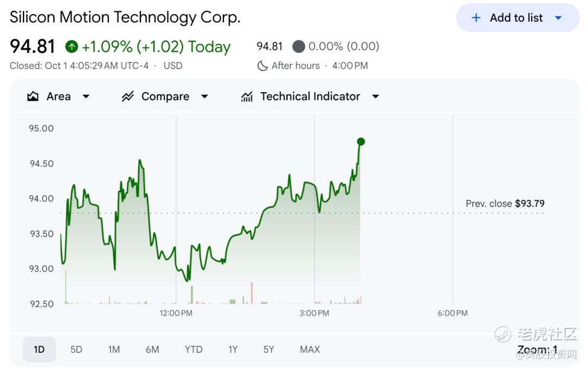588x368 pixels.
Task: Click the plus icon in Add to list
Action: point(476,18)
